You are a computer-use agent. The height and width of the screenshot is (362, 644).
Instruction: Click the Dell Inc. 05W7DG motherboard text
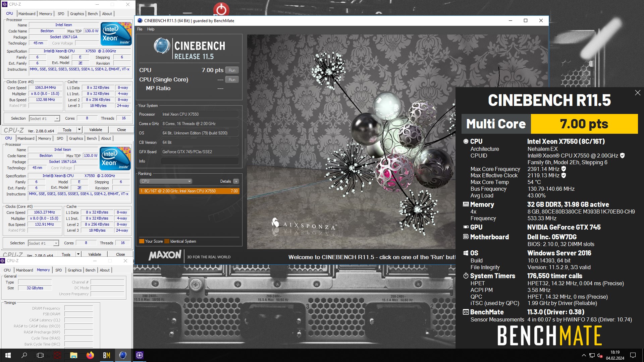tap(552, 237)
